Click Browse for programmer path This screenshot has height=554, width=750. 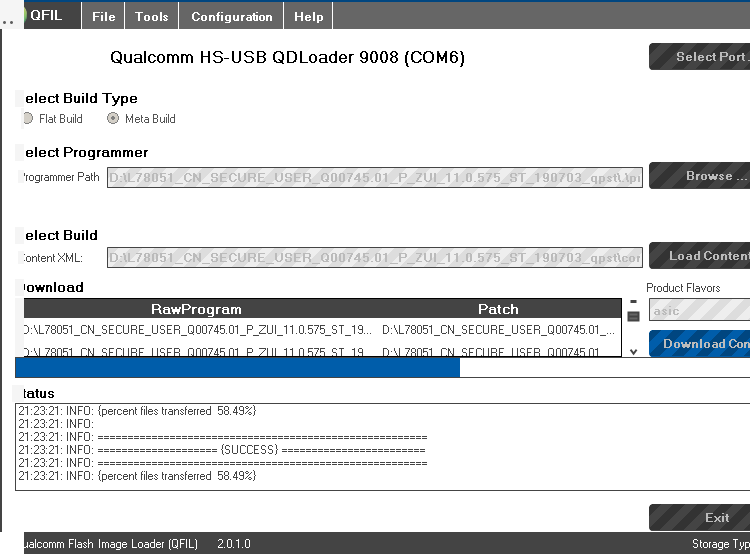[x=699, y=176]
